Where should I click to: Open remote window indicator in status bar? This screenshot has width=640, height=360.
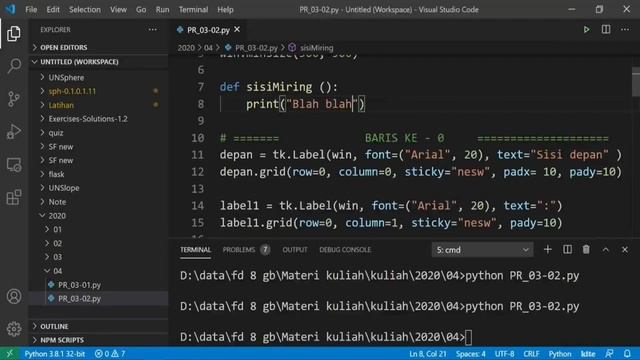[9, 354]
